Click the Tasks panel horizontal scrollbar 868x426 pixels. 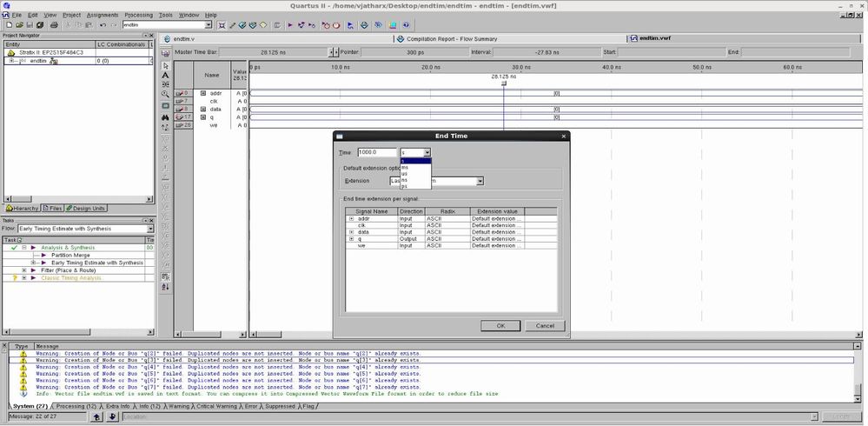(x=78, y=332)
